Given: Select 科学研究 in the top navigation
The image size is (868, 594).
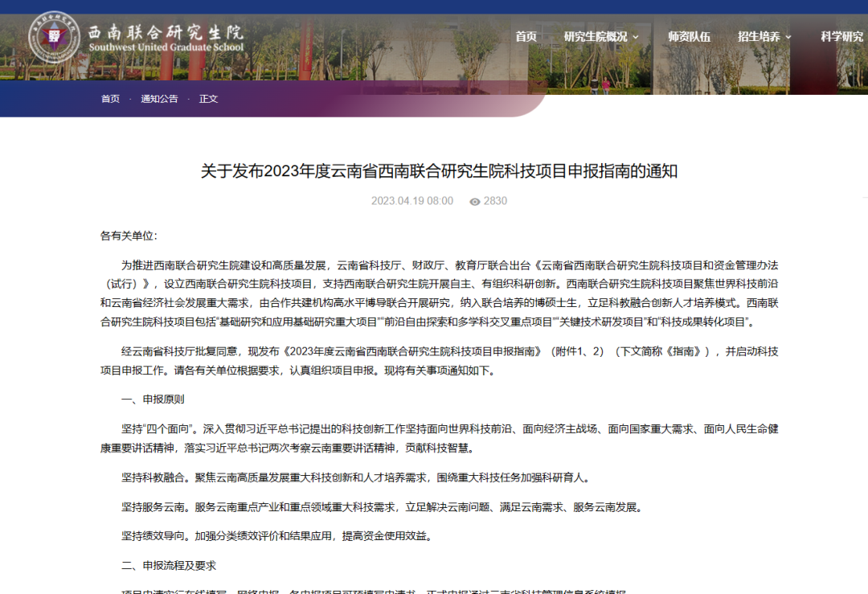Looking at the screenshot, I should [841, 37].
